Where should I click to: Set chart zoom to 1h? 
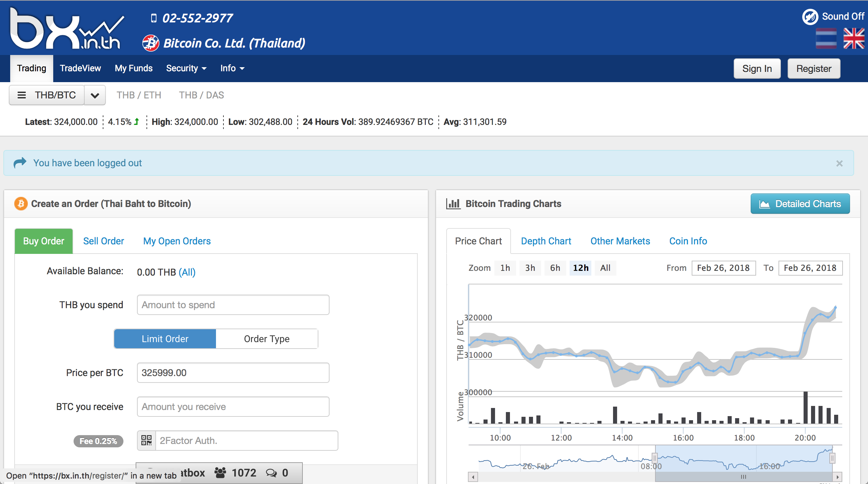pos(505,268)
